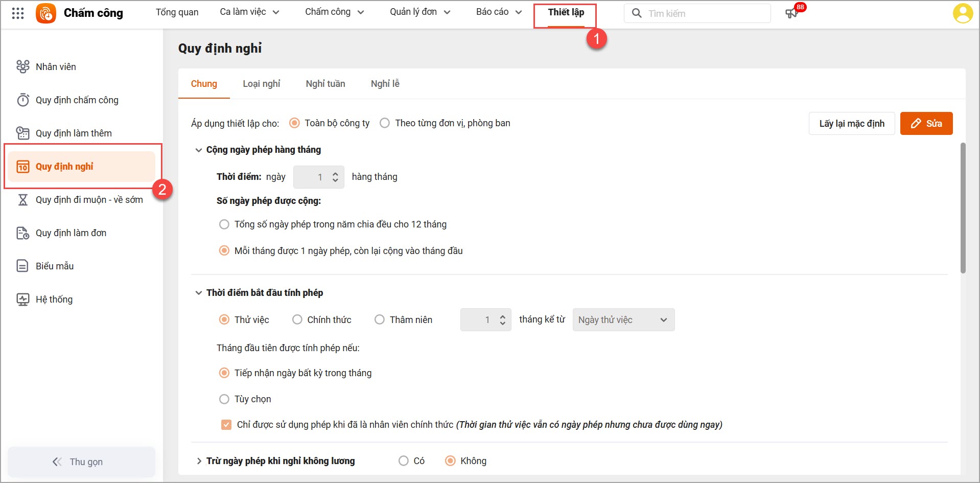Click Lấy lại mặc định button
The width and height of the screenshot is (980, 483).
click(851, 124)
